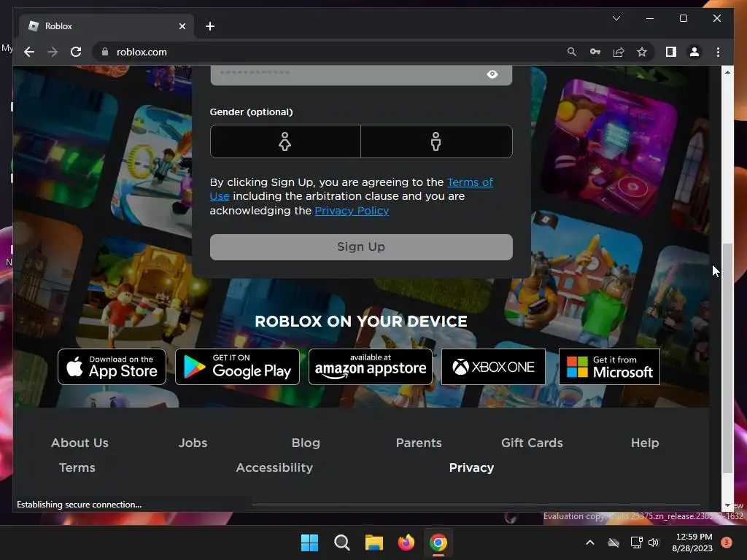Screen dimensions: 747x560
Task: Click the Chrome taskbar icon
Action: pyautogui.click(x=438, y=542)
